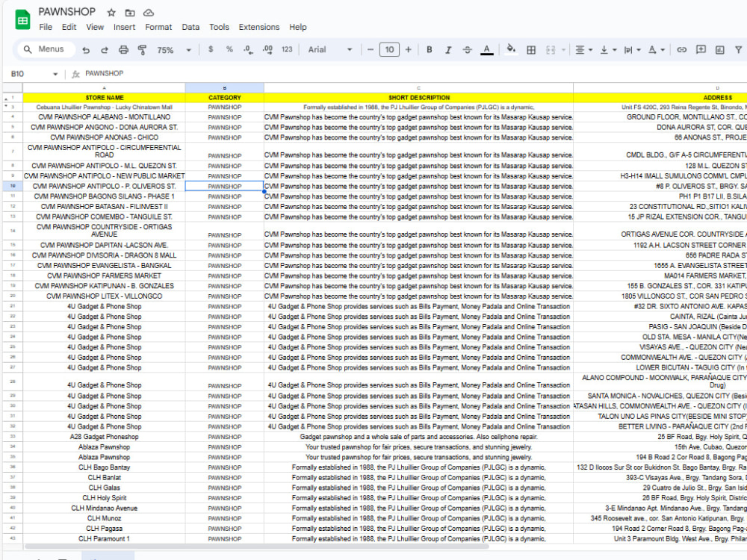Open the File menu

tap(46, 27)
